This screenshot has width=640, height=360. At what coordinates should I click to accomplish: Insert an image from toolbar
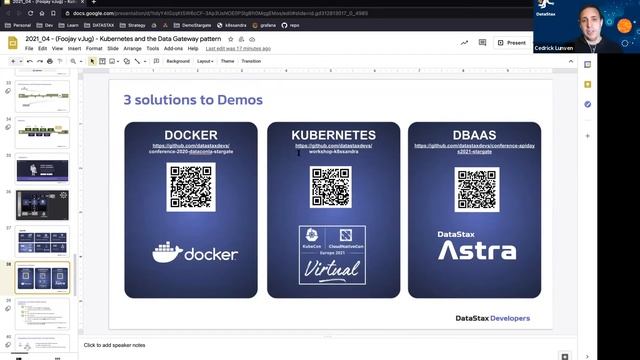[x=112, y=61]
